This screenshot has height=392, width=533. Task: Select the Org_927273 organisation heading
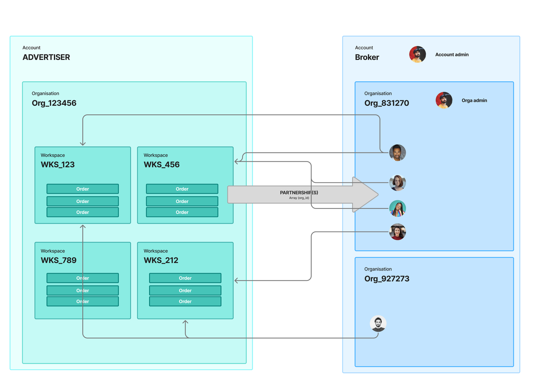click(387, 279)
